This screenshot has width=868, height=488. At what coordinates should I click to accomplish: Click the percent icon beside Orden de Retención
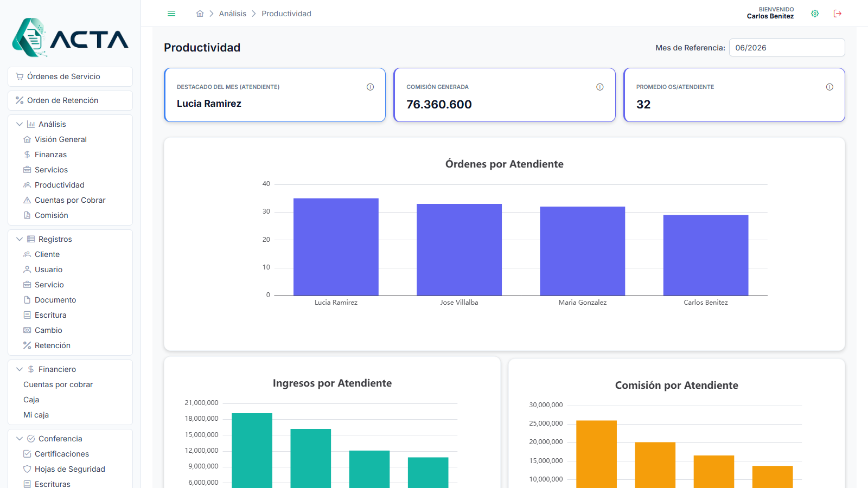click(x=20, y=100)
